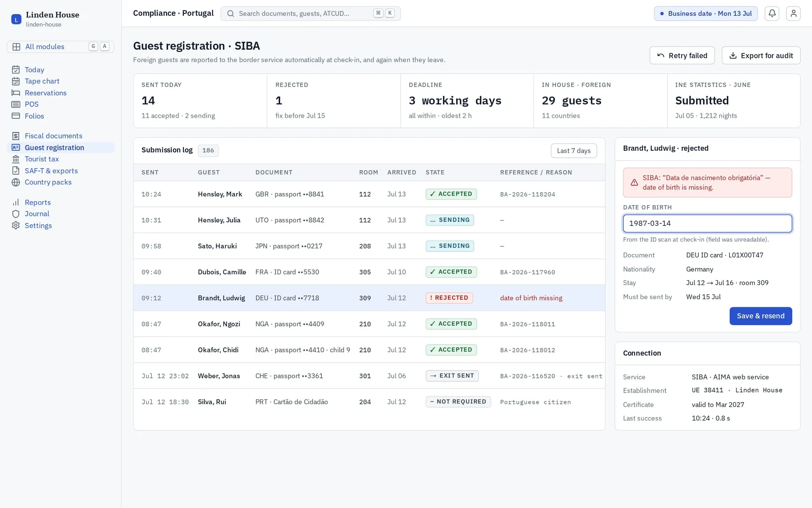Click the Reservations bed icon
Image resolution: width=812 pixels, height=508 pixels.
coord(16,93)
